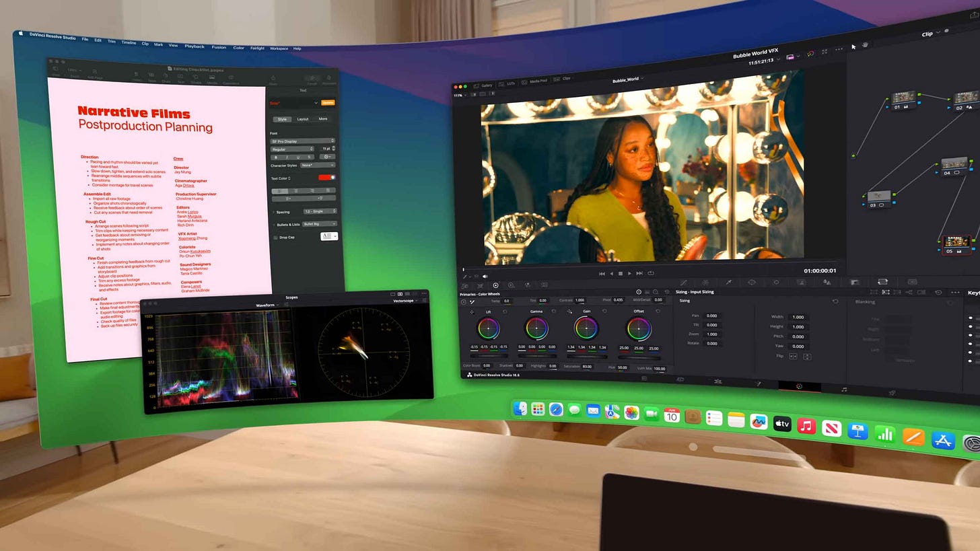
Task: Launch the Apple TV app in Dock
Action: pos(782,423)
